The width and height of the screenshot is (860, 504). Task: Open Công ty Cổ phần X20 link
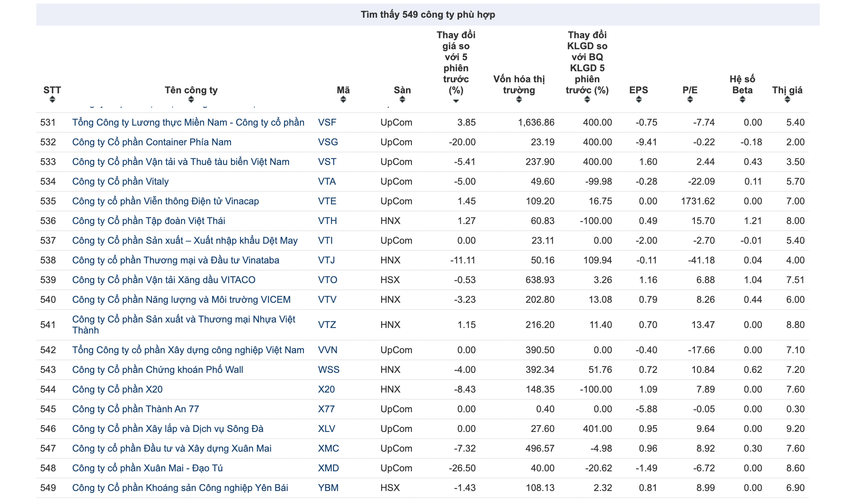[117, 389]
